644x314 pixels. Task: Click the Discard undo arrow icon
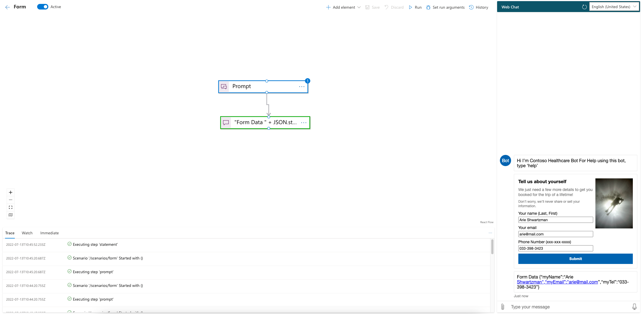[x=387, y=7]
